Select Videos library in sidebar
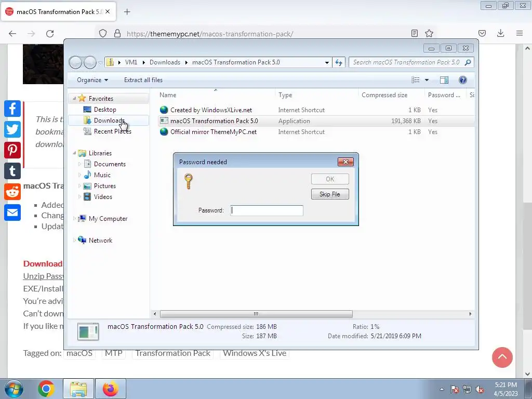 tap(103, 197)
